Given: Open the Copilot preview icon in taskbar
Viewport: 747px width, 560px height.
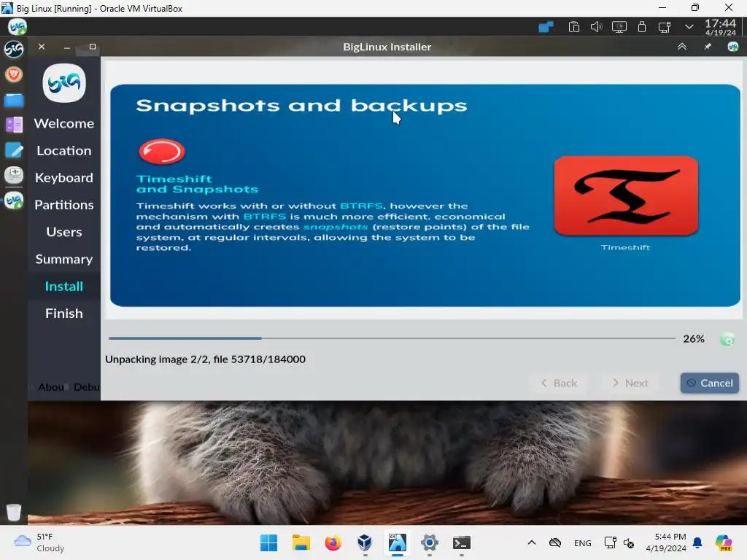Looking at the screenshot, I should [x=723, y=542].
